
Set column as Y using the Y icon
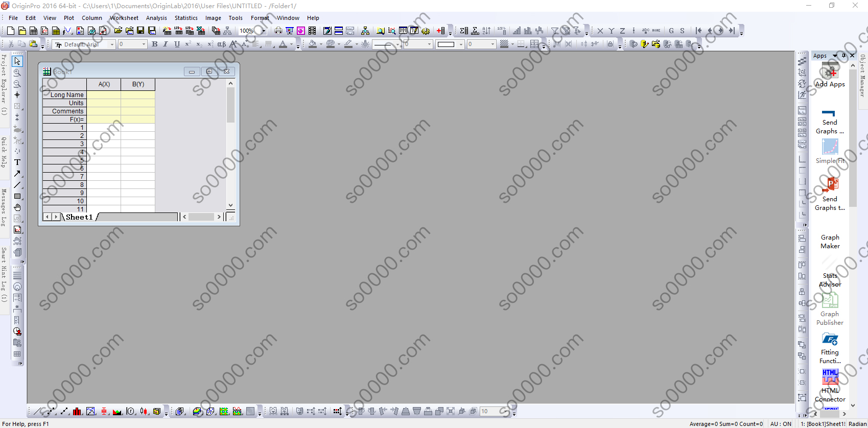(x=612, y=31)
